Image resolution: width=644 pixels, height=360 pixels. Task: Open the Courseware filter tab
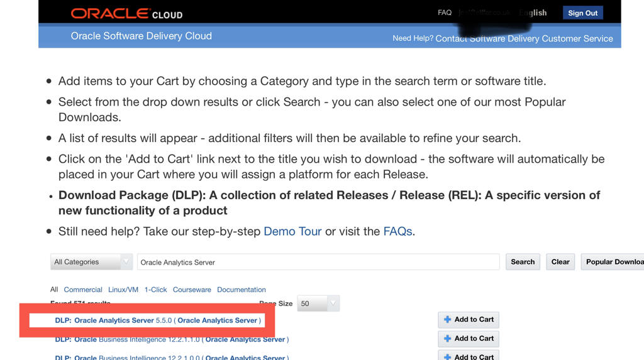coord(192,290)
